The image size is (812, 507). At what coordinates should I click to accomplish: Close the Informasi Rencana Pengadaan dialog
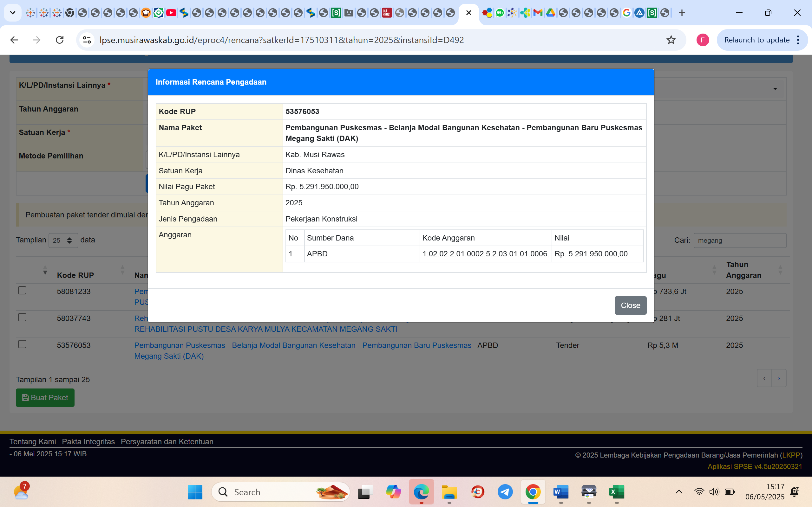tap(630, 305)
